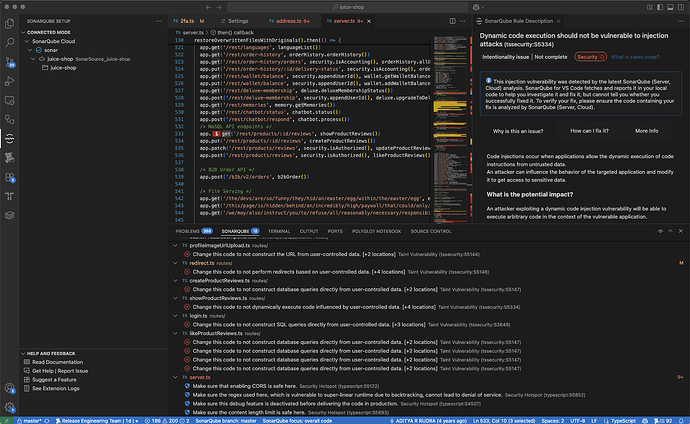The height and width of the screenshot is (424, 690).
Task: Toggle bottom panel layout icon
Action: [670, 7]
